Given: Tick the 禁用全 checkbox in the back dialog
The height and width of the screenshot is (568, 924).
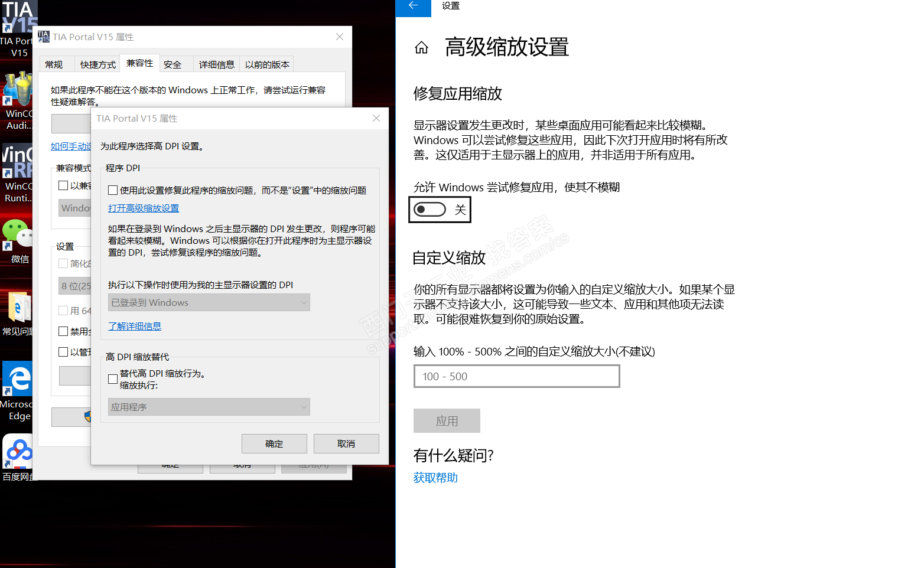Looking at the screenshot, I should (x=63, y=331).
